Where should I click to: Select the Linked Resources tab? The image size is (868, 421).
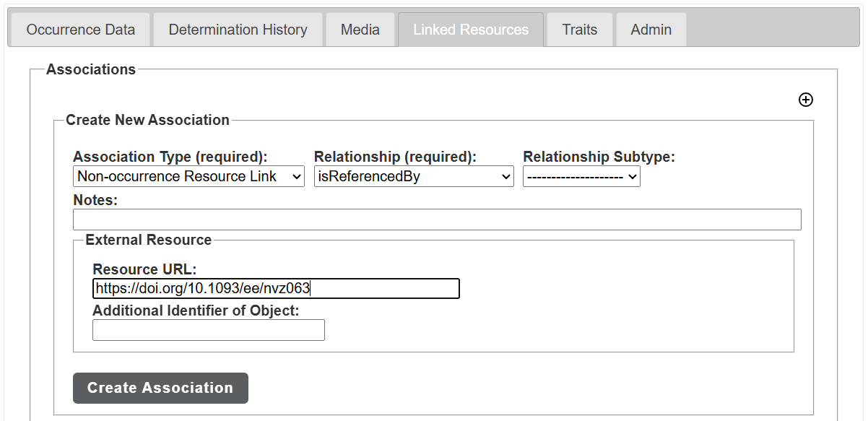(470, 30)
